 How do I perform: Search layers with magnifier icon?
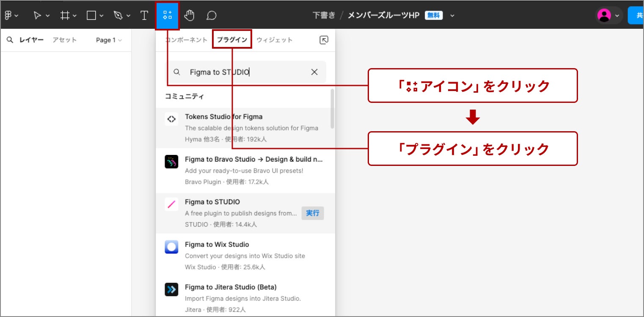tap(10, 40)
